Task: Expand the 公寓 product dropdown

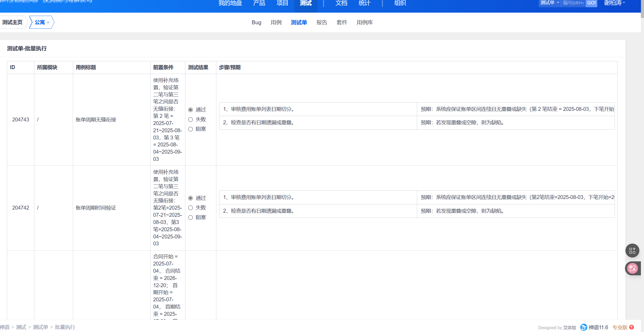Action: point(42,22)
